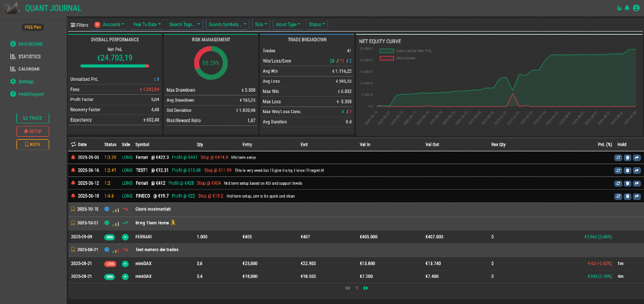Expand the Accounts filter dropdown
644x304 pixels.
[x=110, y=24]
